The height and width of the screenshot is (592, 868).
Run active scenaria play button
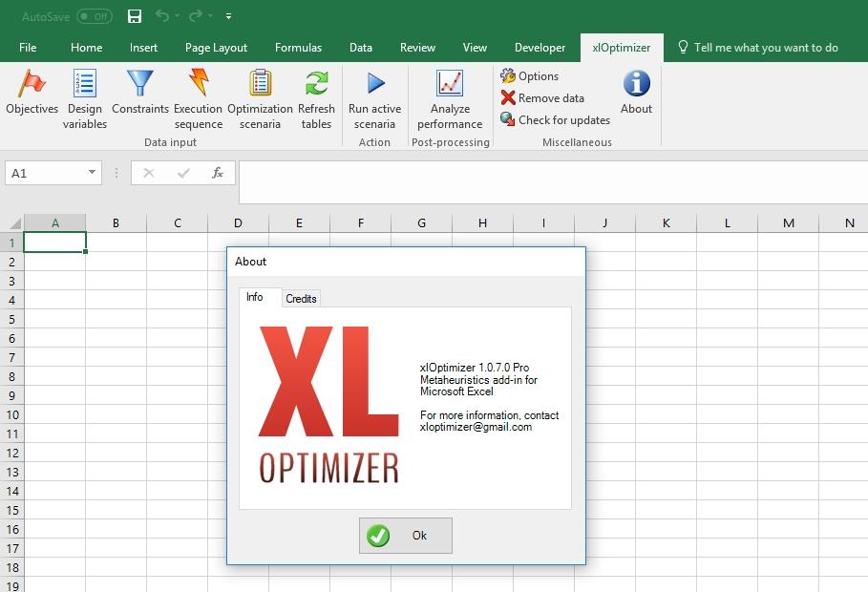(x=374, y=99)
